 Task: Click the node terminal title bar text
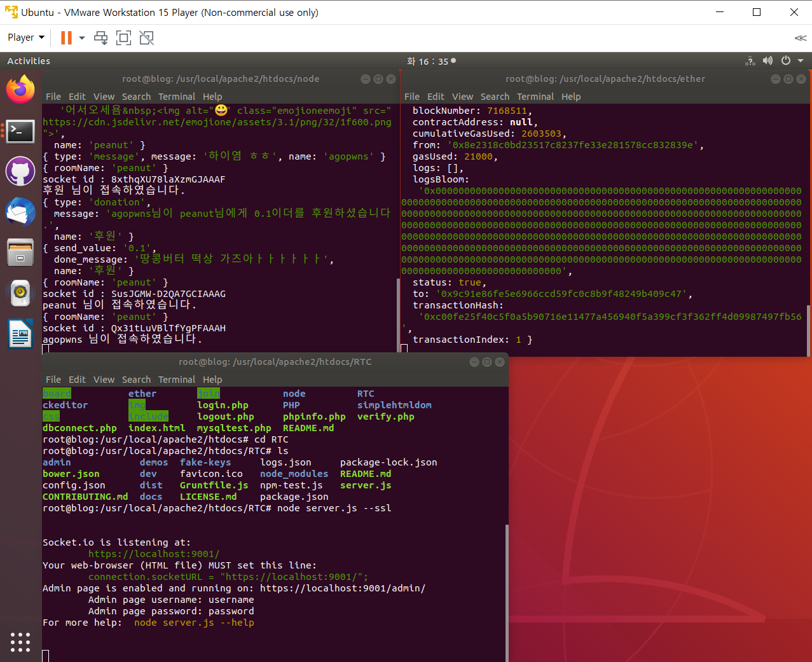click(221, 79)
